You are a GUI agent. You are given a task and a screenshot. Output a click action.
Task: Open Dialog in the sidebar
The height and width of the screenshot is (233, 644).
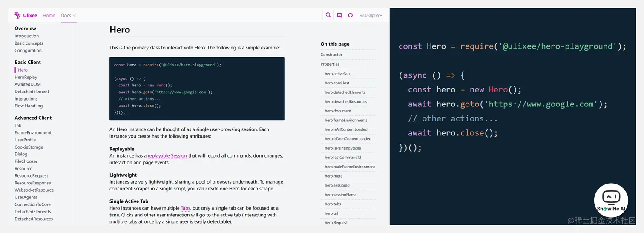coord(21,154)
